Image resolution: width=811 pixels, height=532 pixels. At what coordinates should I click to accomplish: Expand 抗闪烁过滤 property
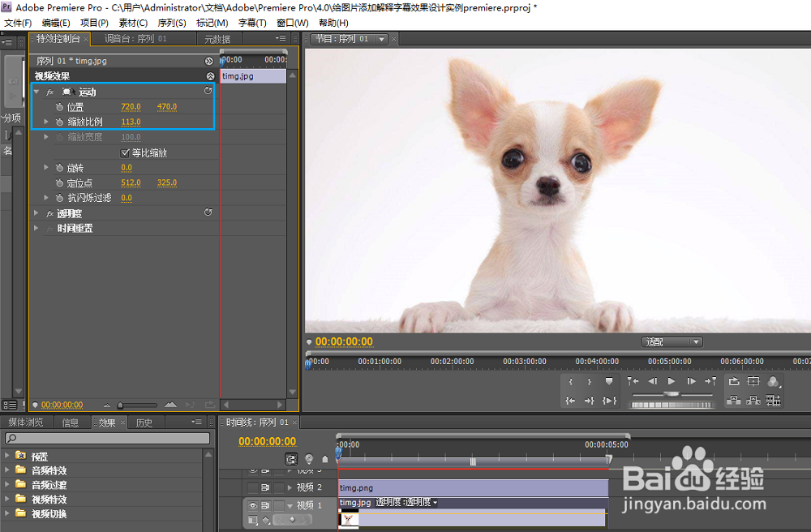pos(46,198)
